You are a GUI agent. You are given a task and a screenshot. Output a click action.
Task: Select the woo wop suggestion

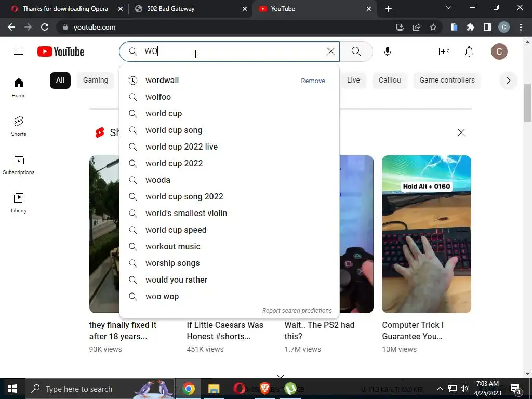(x=229, y=297)
